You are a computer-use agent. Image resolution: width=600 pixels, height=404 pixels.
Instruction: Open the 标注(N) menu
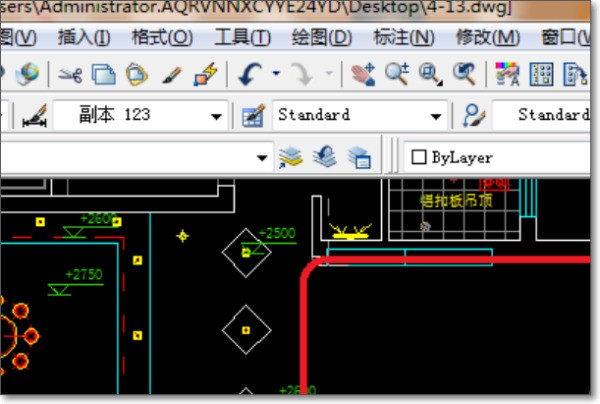tap(404, 37)
